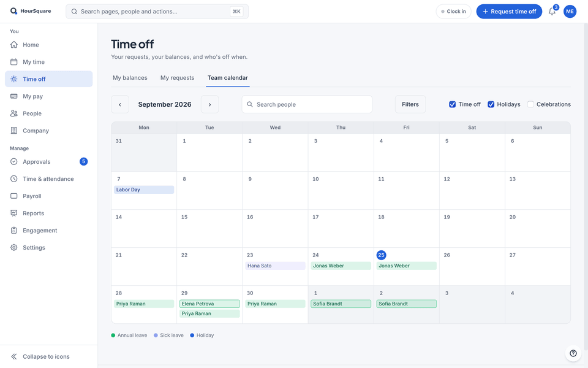Switch to My requests tab

178,78
